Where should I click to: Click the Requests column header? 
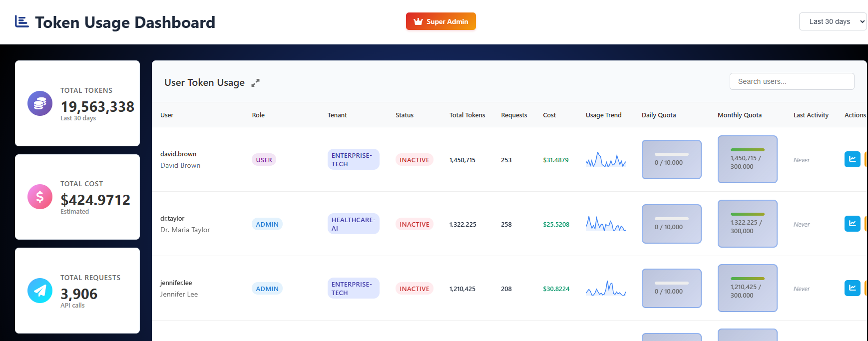(514, 115)
